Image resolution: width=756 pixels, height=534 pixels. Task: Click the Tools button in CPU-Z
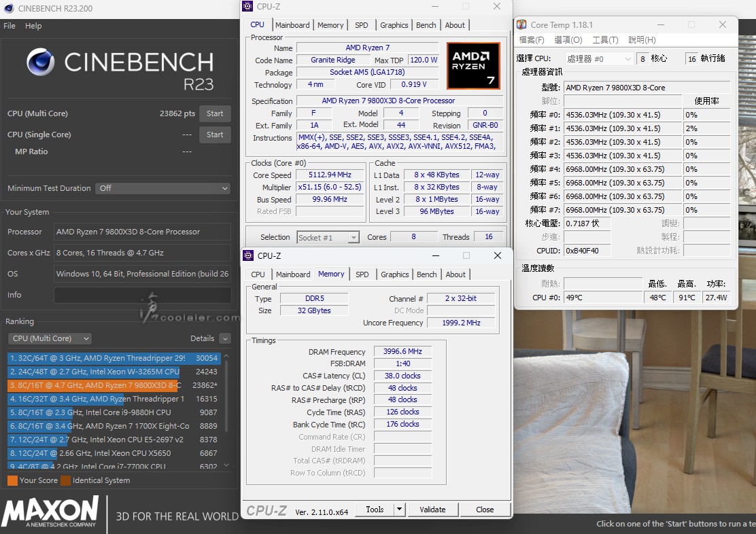[375, 510]
